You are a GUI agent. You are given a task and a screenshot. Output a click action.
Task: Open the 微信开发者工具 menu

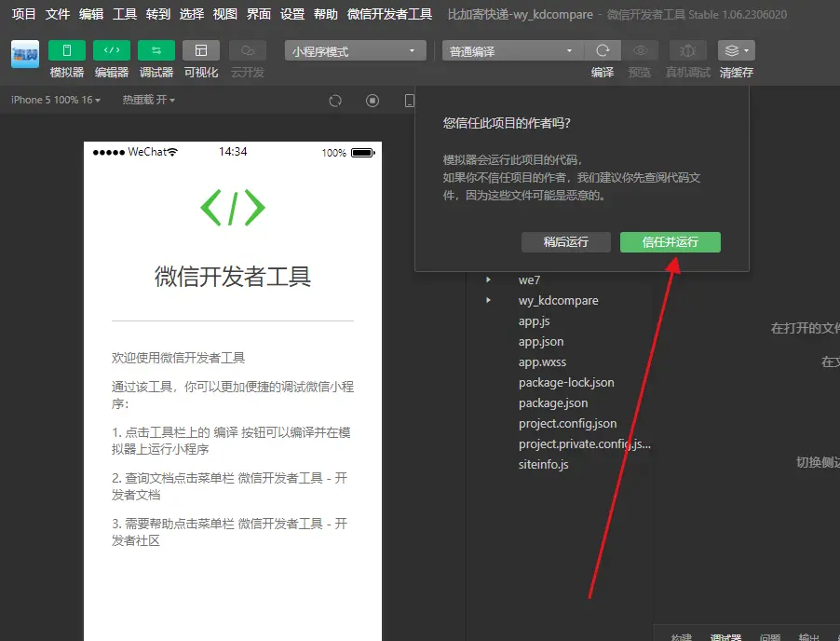[389, 14]
